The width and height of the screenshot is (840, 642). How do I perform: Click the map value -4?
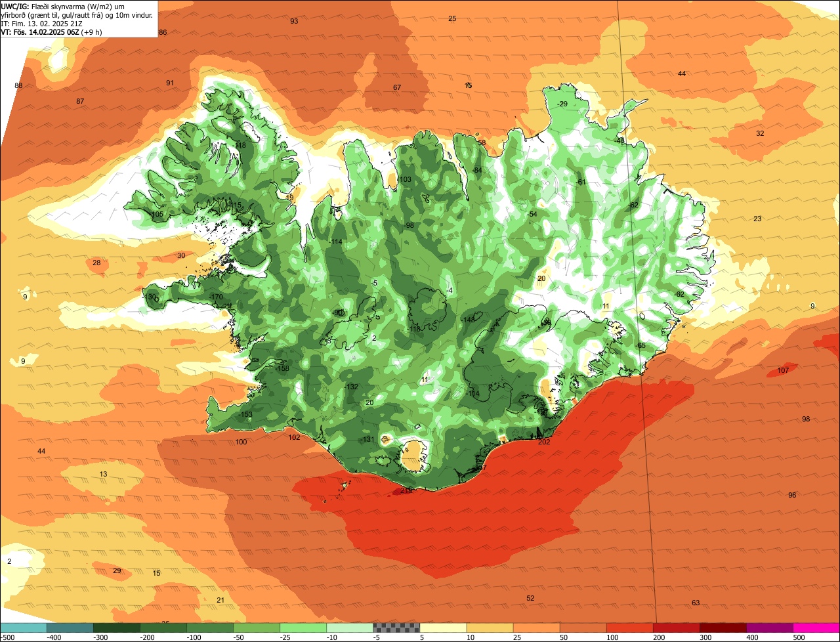point(450,291)
